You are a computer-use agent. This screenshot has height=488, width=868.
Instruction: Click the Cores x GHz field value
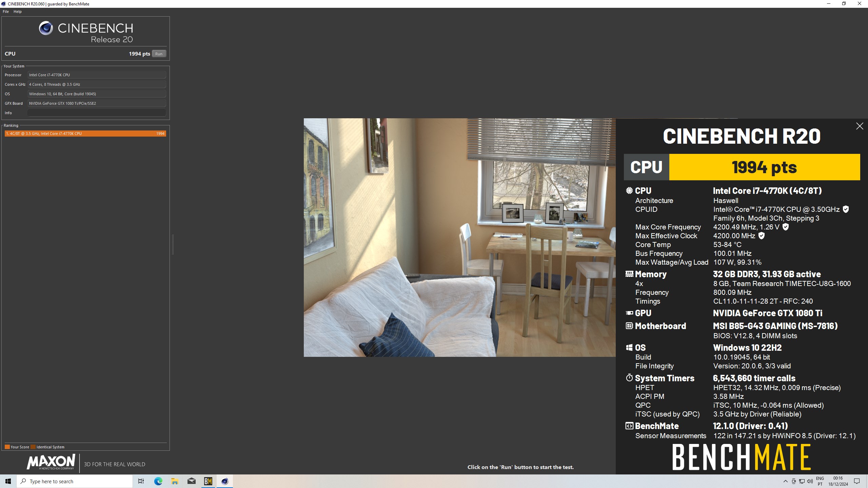pyautogui.click(x=97, y=84)
